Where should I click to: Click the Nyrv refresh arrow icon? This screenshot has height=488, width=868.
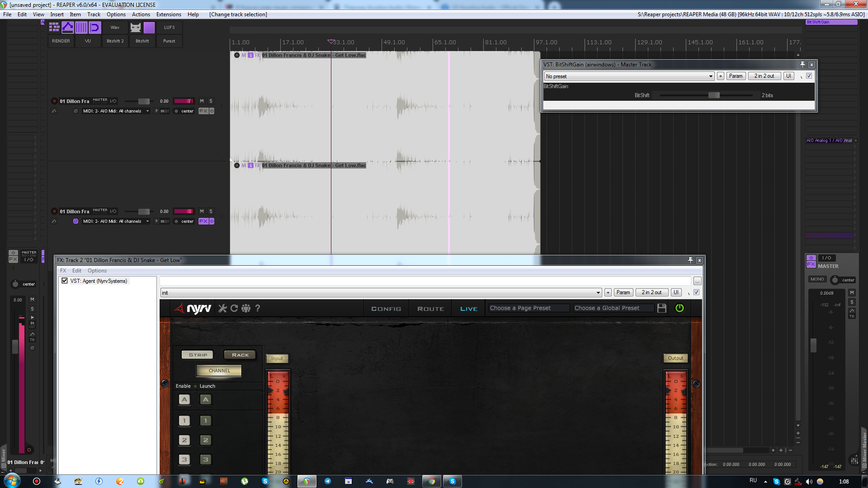click(234, 308)
